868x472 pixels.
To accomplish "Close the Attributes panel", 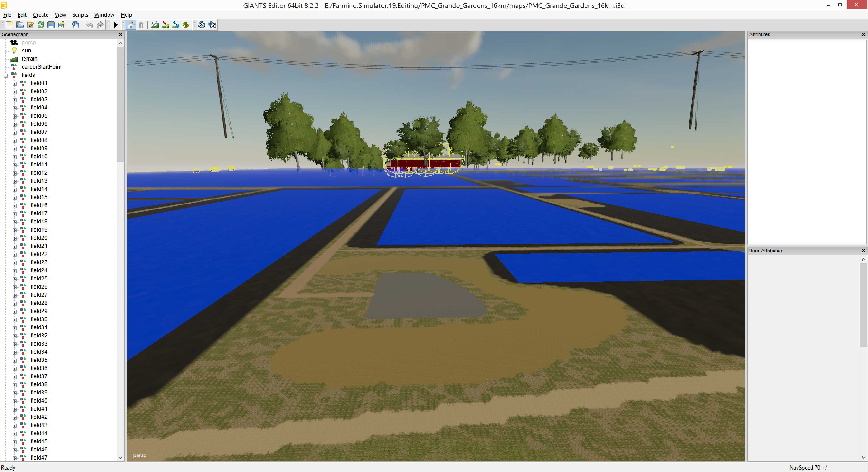I will click(863, 34).
